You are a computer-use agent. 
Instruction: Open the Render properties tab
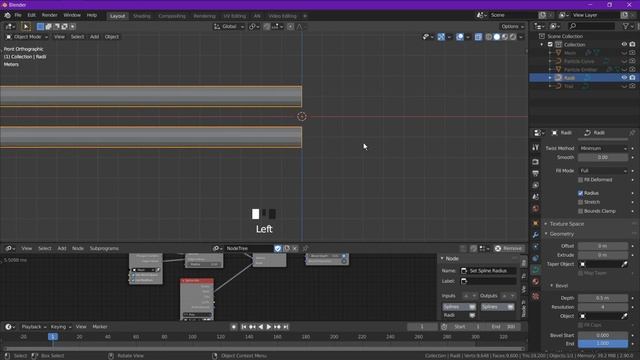click(x=536, y=162)
